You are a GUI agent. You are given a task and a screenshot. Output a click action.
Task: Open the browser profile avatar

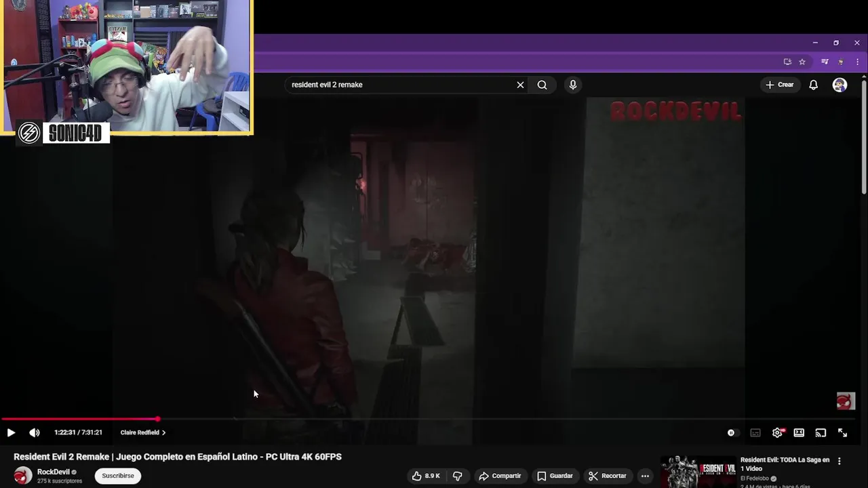[841, 62]
